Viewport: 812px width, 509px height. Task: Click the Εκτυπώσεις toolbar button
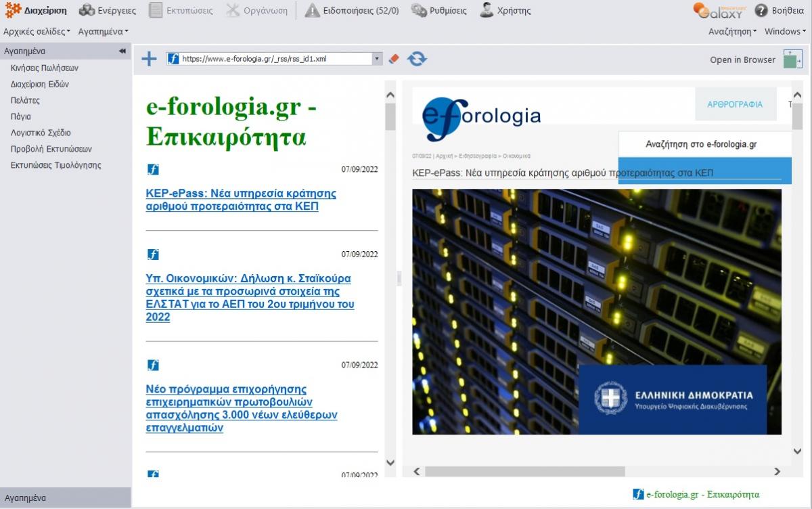tap(181, 10)
